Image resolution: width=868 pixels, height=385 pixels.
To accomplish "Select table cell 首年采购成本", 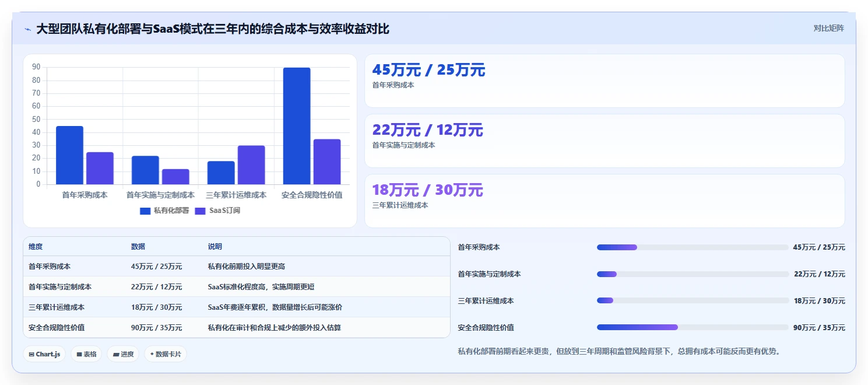I will coord(50,267).
